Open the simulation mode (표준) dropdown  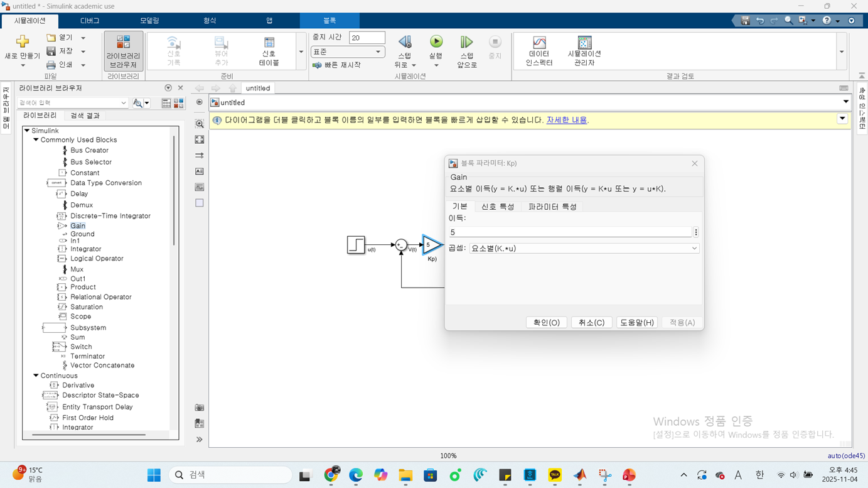pyautogui.click(x=348, y=52)
